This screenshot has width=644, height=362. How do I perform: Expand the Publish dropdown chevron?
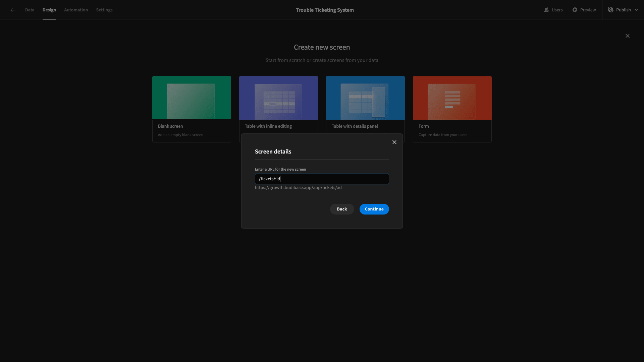636,10
